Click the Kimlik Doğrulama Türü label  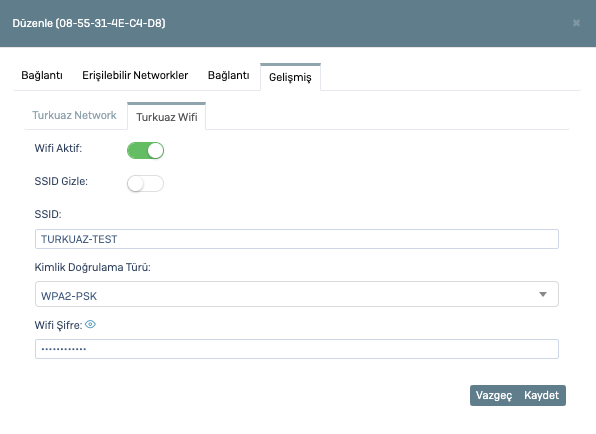[x=92, y=268]
